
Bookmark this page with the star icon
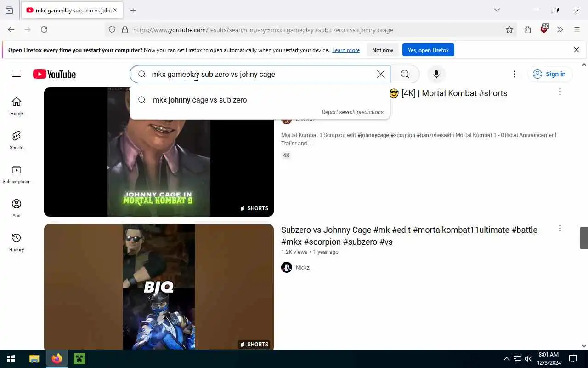click(x=509, y=29)
